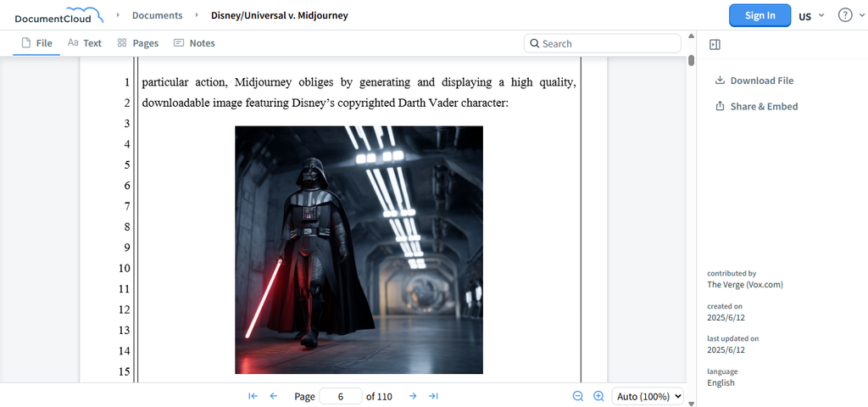
Task: Switch to the Text tab
Action: [85, 43]
